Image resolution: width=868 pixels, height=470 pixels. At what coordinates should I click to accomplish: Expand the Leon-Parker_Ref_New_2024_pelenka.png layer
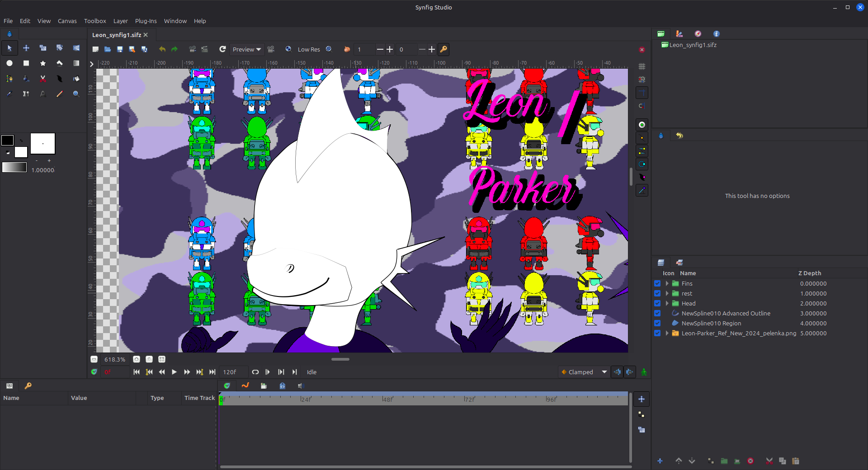click(x=667, y=333)
